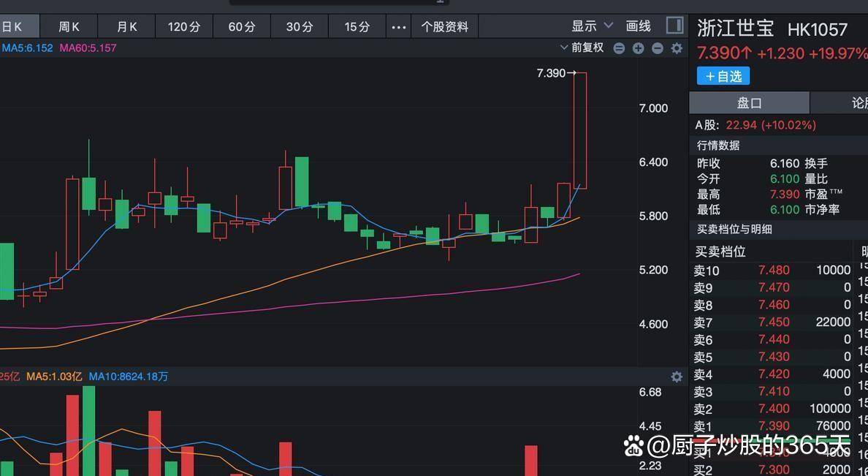Expand the 前复权 adjustment dropdown
Screen dimensions: 868x476
tap(582, 48)
